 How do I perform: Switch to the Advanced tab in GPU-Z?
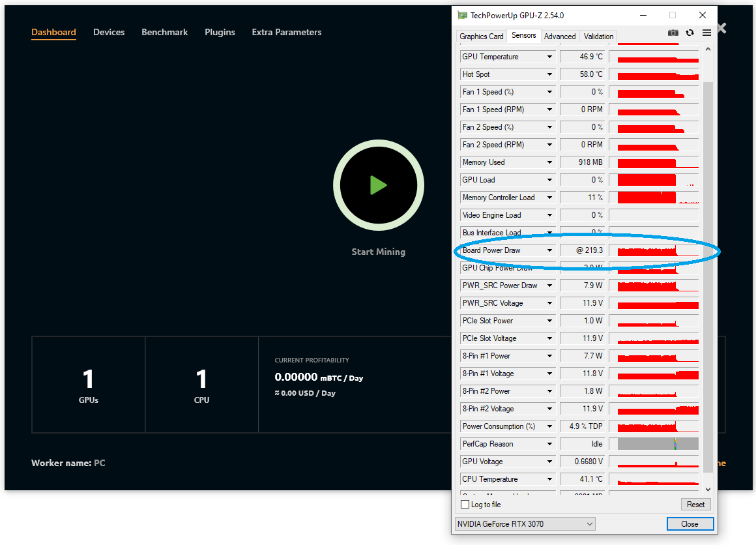coord(559,36)
